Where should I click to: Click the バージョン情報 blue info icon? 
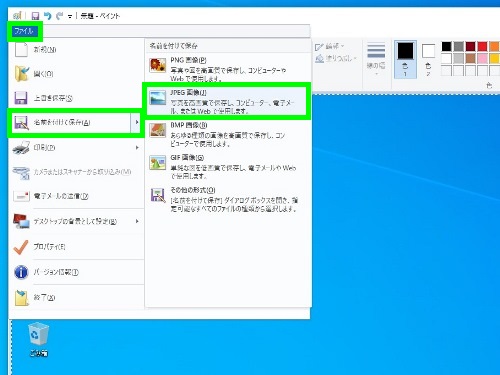21,272
